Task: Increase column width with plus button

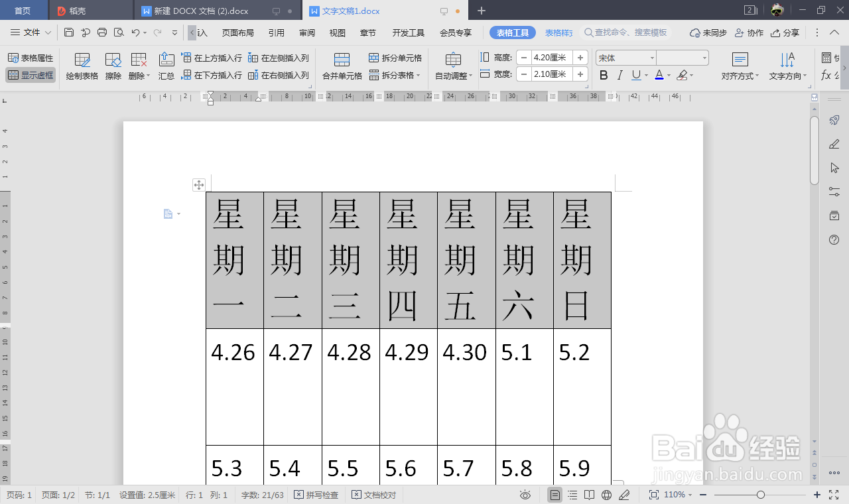Action: (x=580, y=74)
